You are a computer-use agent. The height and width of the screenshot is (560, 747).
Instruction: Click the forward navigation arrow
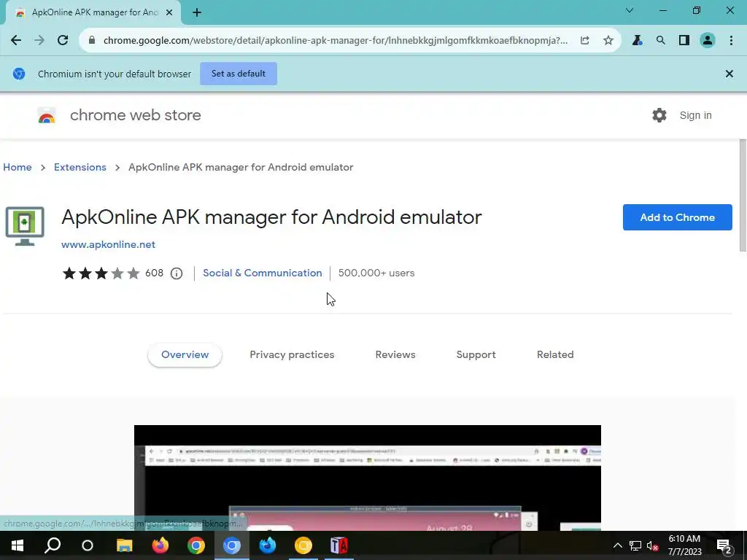pyautogui.click(x=39, y=41)
